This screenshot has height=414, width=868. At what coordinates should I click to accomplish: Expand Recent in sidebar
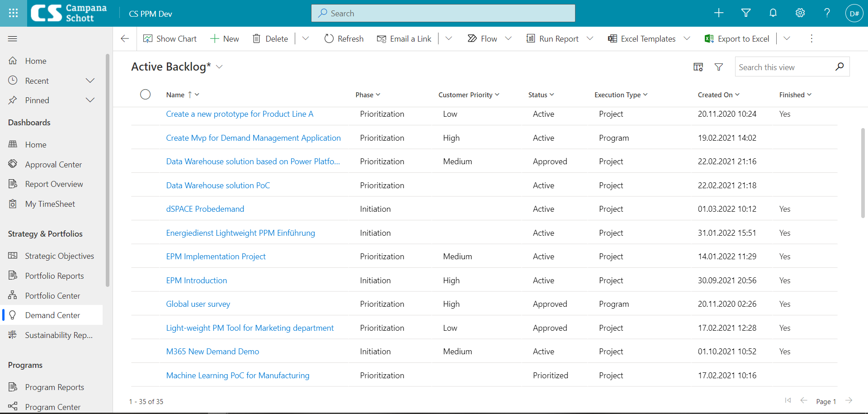90,81
